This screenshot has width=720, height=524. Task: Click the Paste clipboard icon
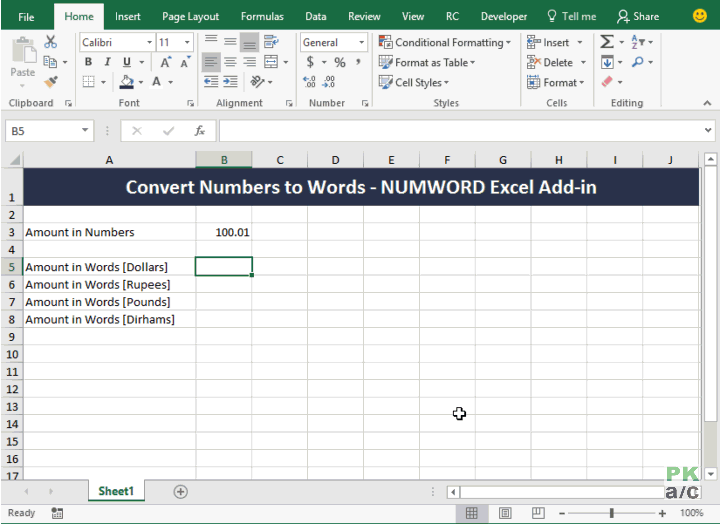click(x=23, y=50)
